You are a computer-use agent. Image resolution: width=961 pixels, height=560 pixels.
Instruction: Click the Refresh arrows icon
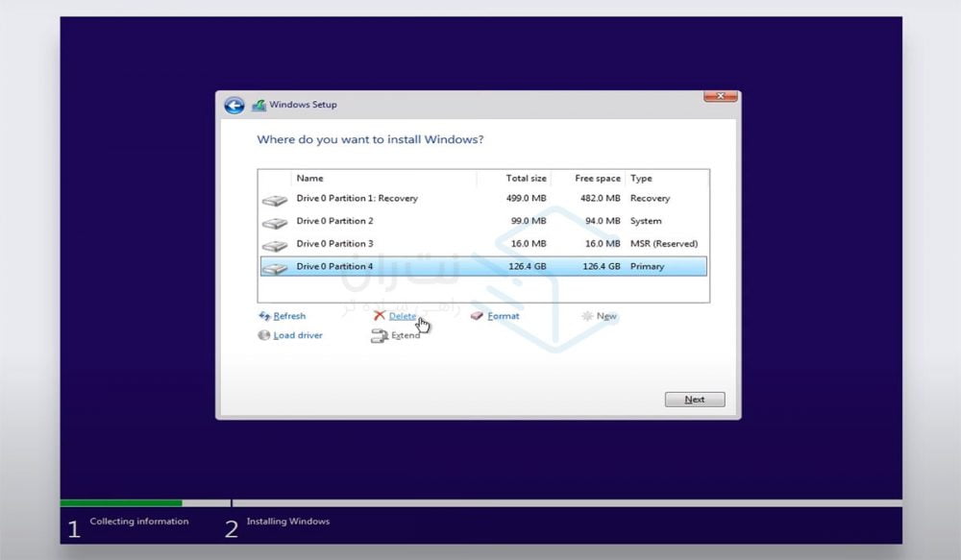(264, 316)
